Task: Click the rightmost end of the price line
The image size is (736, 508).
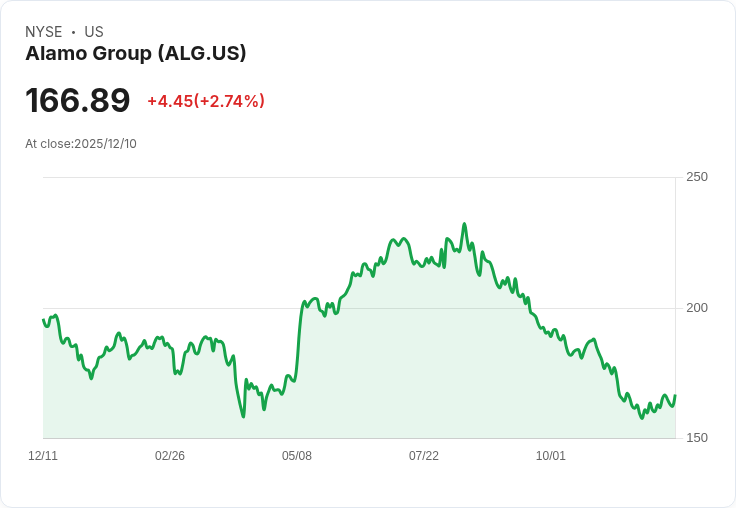Action: (x=675, y=396)
